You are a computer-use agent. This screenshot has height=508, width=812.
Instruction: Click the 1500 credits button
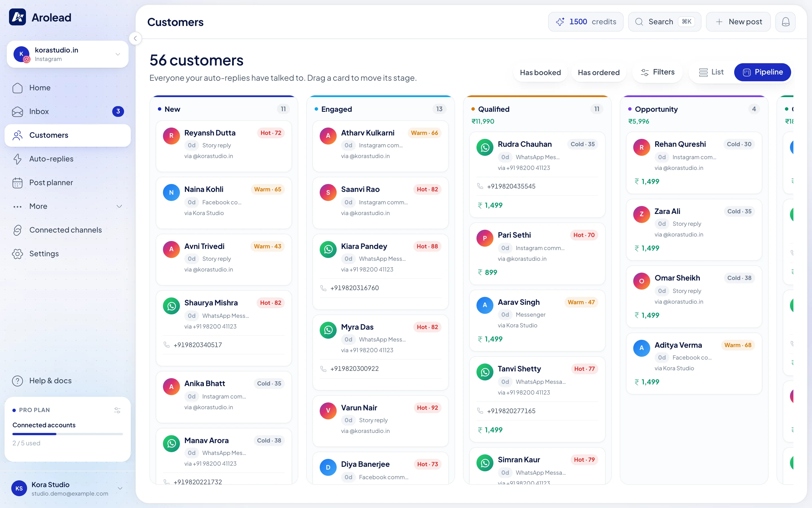click(x=586, y=22)
